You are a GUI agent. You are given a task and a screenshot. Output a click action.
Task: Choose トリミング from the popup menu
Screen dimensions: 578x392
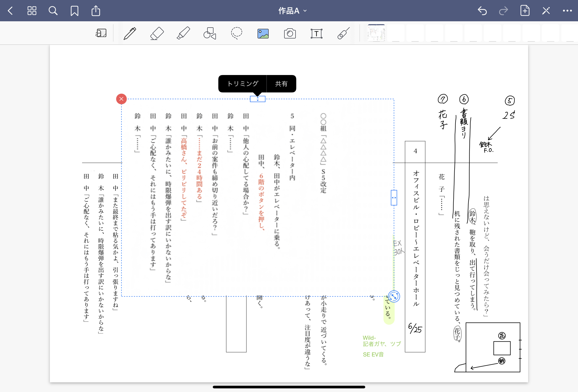pyautogui.click(x=243, y=84)
